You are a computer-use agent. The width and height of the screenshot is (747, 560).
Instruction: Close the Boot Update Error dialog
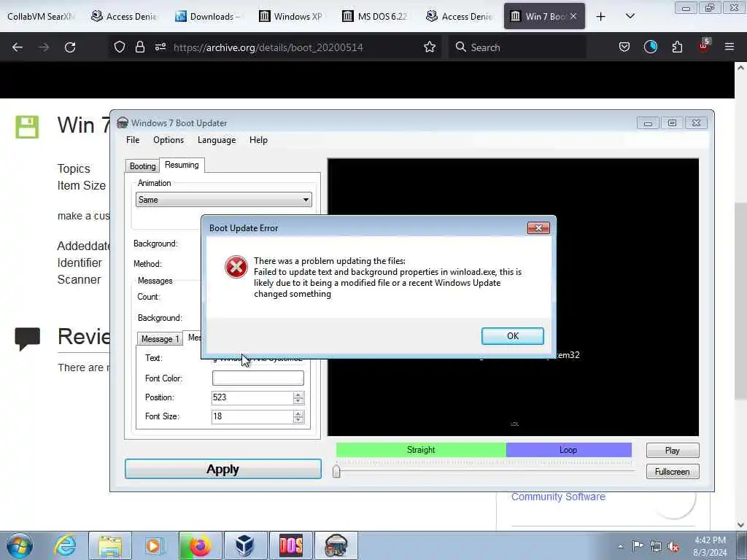[x=538, y=228]
